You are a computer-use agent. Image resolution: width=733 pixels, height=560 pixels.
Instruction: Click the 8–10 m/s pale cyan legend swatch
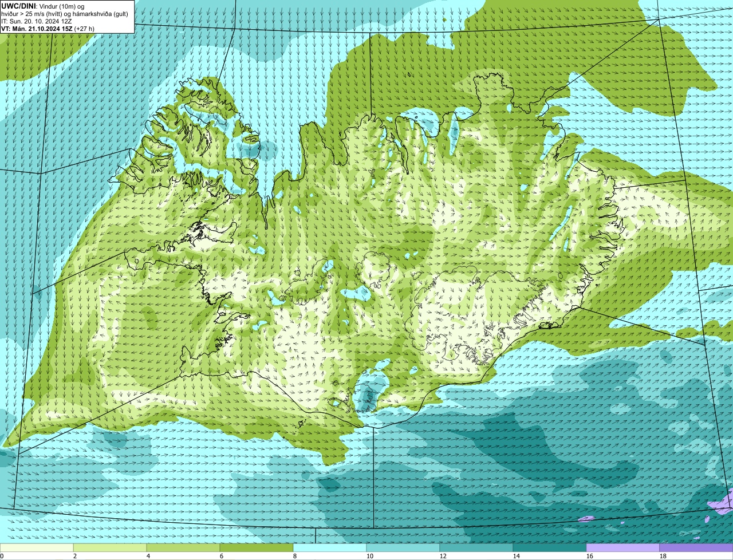pos(330,547)
